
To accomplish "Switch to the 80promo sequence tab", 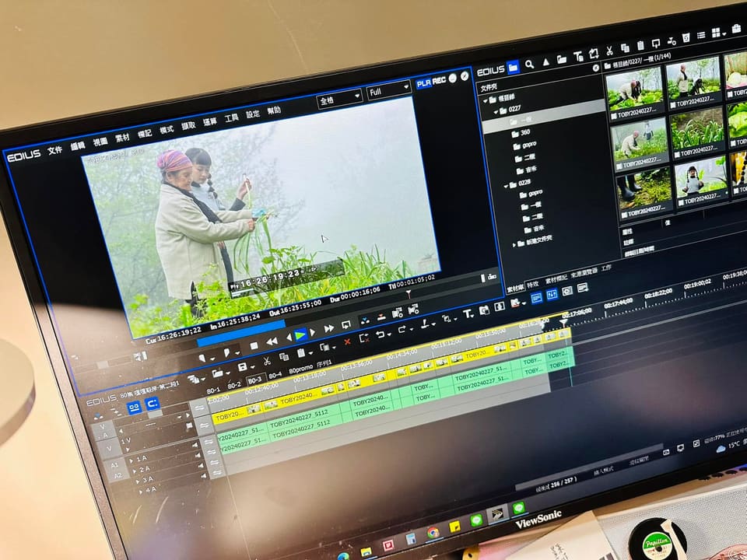I will pyautogui.click(x=300, y=369).
